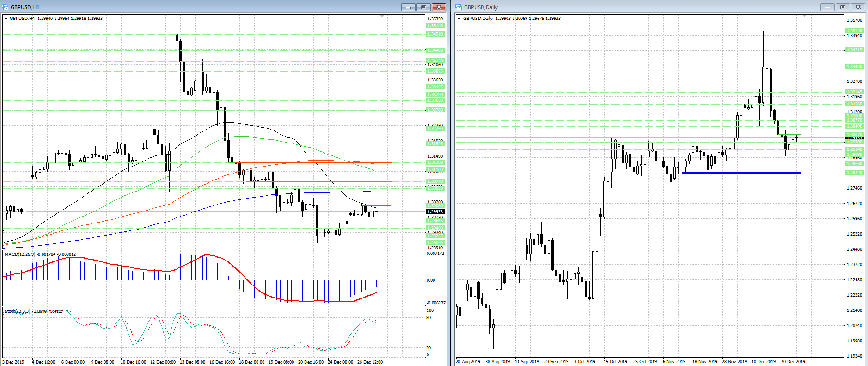Open the dropdown arrow beside GBPUSD,H4 label
Image resolution: width=868 pixels, height=366 pixels.
[x=6, y=19]
